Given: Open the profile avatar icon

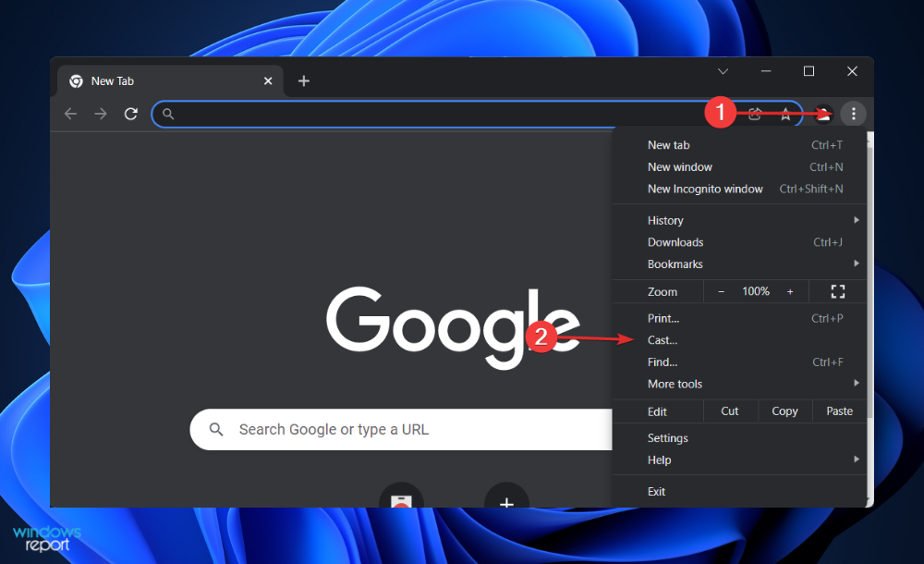Looking at the screenshot, I should tap(823, 114).
